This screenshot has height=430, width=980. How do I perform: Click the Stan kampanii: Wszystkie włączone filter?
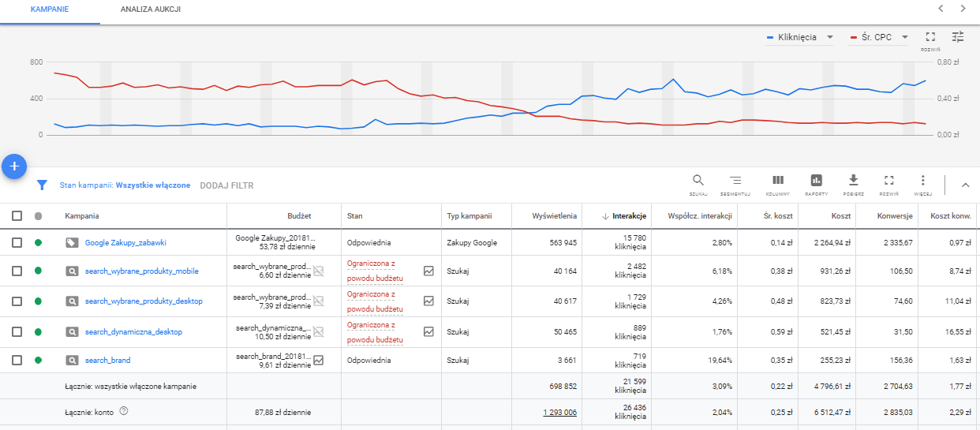(x=125, y=185)
